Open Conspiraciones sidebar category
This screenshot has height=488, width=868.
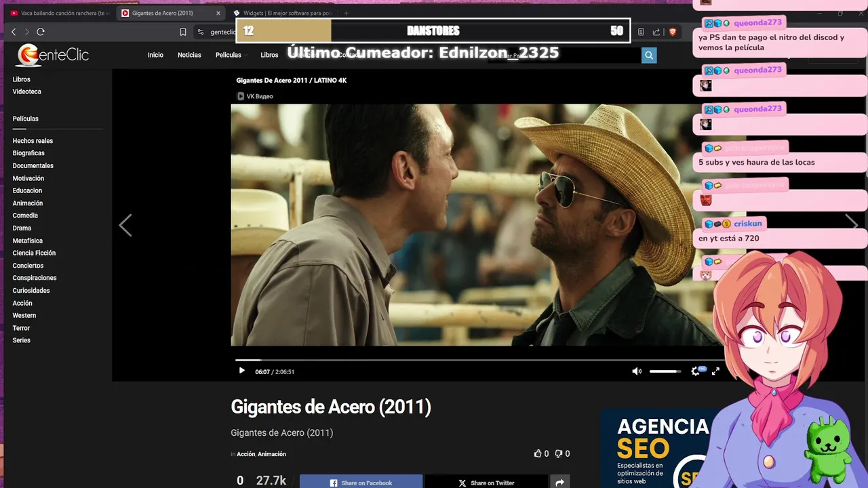pyautogui.click(x=35, y=278)
